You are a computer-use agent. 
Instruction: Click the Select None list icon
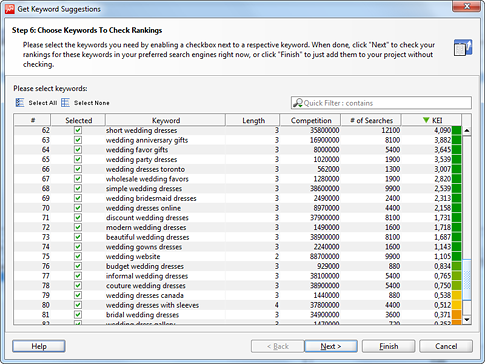(x=65, y=103)
